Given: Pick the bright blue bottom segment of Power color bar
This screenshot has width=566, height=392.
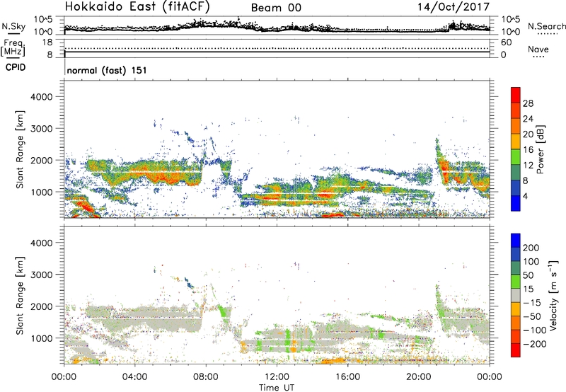Looking at the screenshot, I should click(x=516, y=203).
